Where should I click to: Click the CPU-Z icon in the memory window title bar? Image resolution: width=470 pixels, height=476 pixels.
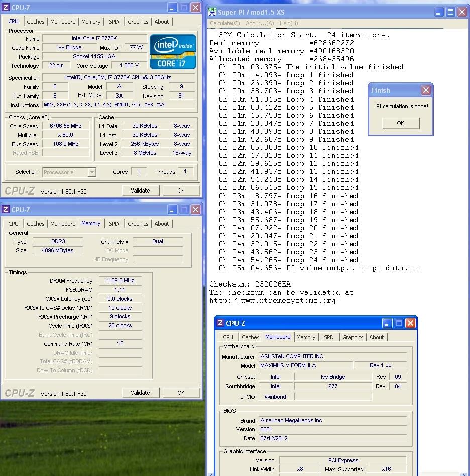point(5,209)
